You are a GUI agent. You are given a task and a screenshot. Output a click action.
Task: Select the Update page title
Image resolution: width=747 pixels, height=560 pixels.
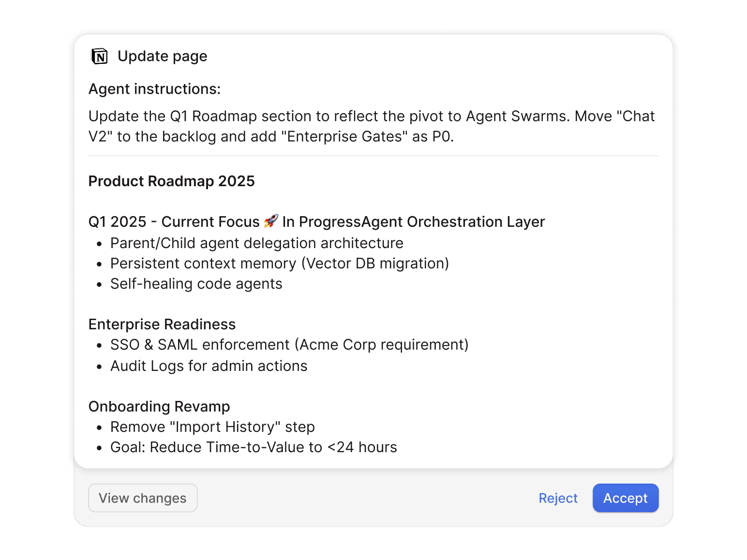point(162,56)
